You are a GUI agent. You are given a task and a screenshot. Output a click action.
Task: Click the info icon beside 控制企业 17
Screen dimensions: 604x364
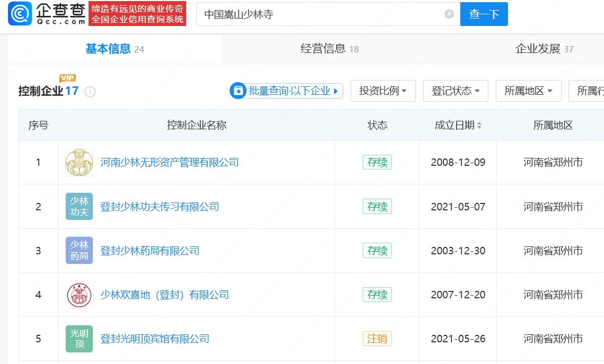pyautogui.click(x=90, y=92)
